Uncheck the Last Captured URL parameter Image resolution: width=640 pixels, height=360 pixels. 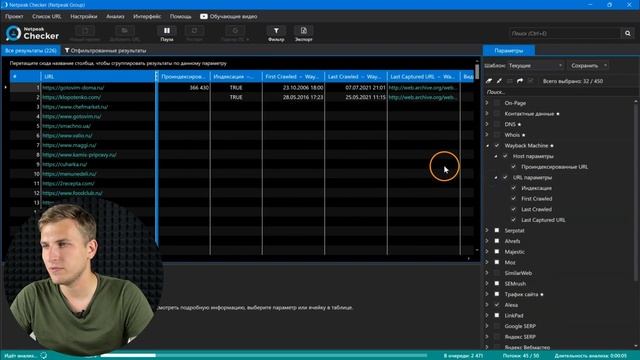coord(513,220)
